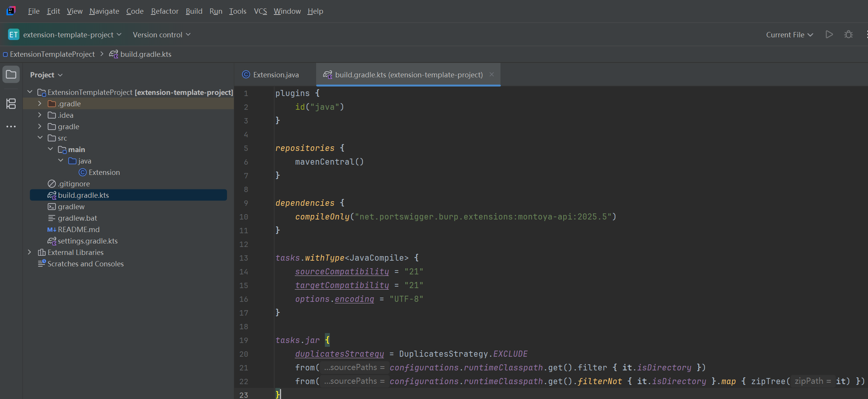
Task: Collapse the src folder
Action: pyautogui.click(x=40, y=138)
